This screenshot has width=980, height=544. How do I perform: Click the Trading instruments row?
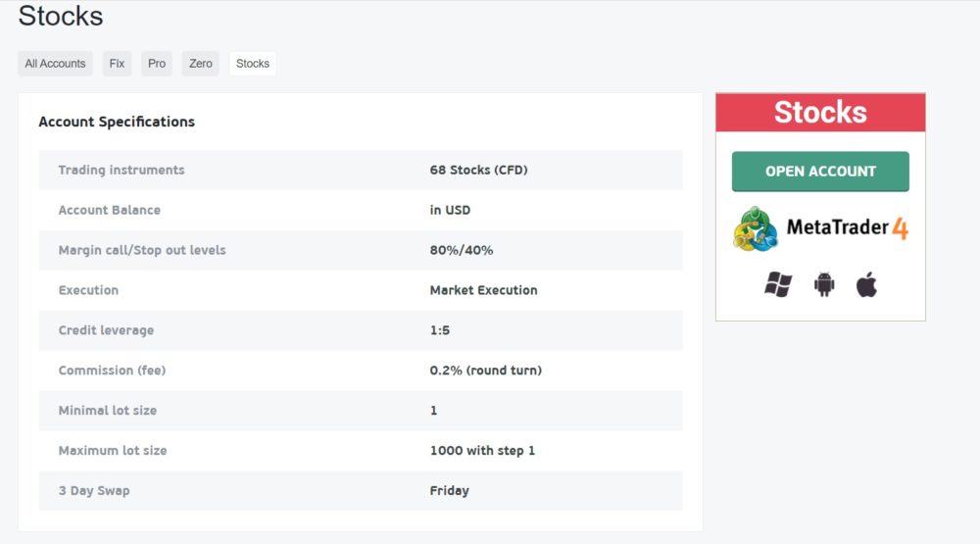point(361,171)
